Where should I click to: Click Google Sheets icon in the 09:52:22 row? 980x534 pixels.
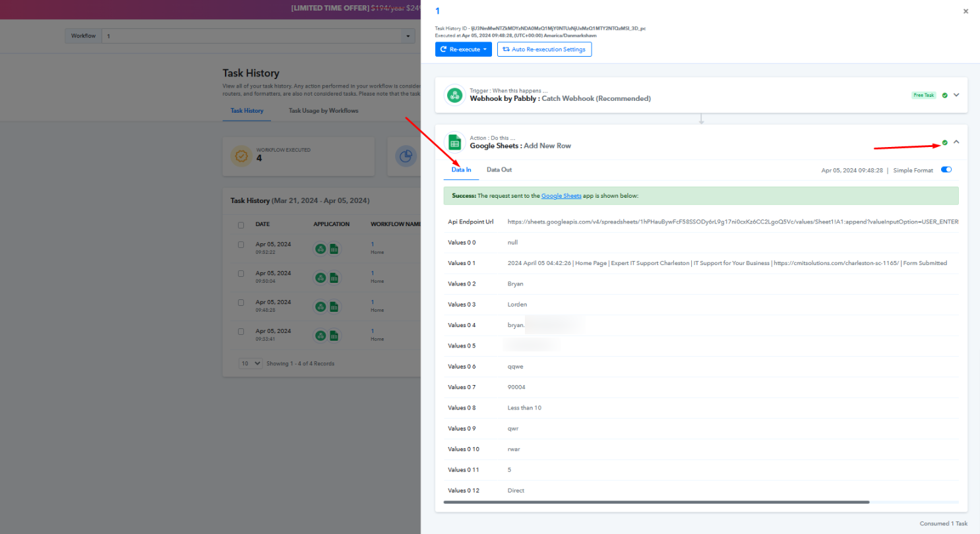pyautogui.click(x=334, y=249)
